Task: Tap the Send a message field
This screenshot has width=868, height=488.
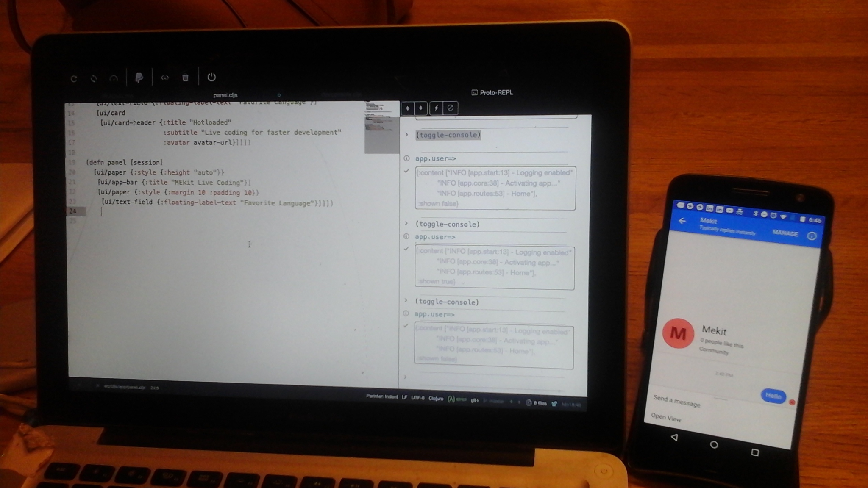Action: pos(676,401)
